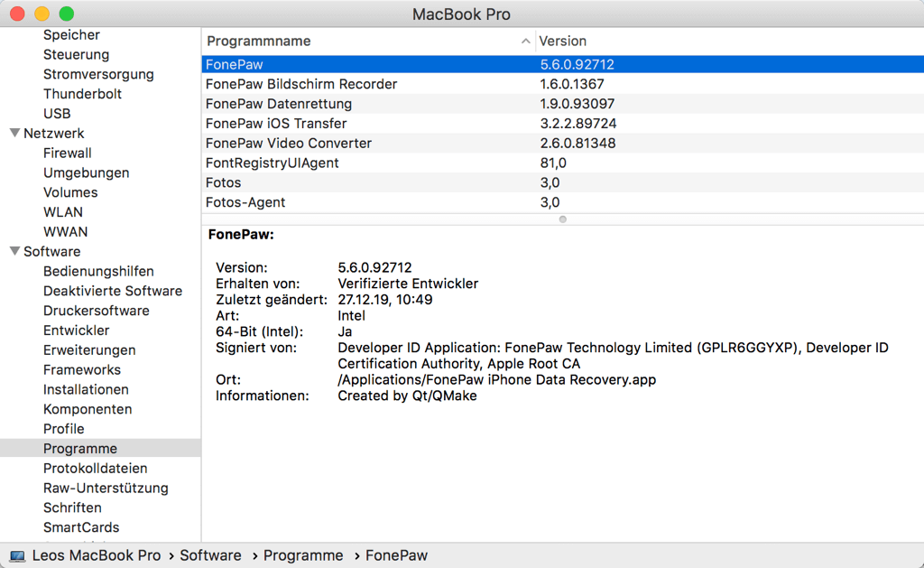This screenshot has width=924, height=568.
Task: Click the split-view divider handle dot
Action: [x=563, y=219]
